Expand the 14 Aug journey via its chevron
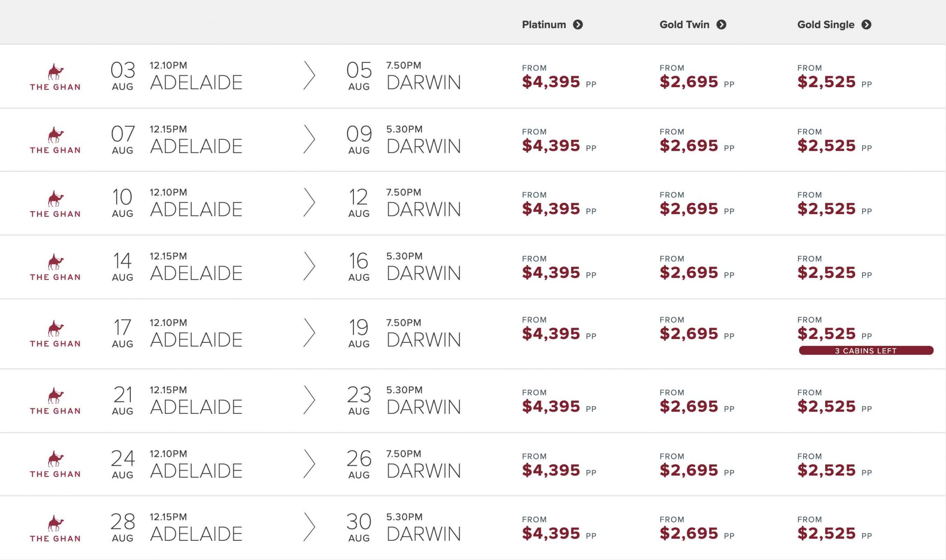 pyautogui.click(x=309, y=266)
